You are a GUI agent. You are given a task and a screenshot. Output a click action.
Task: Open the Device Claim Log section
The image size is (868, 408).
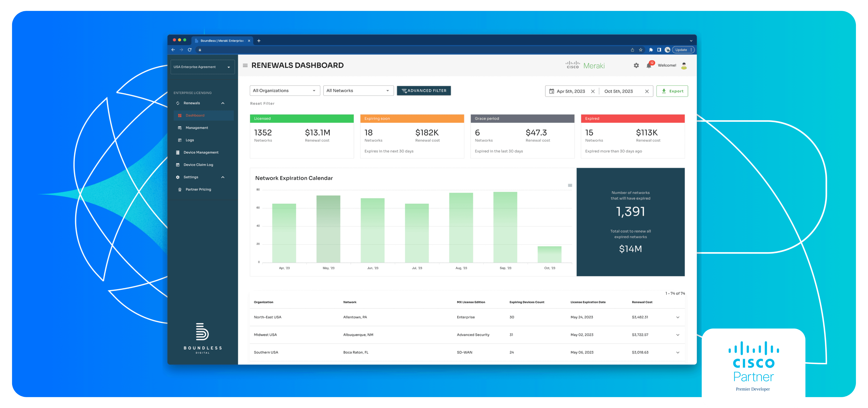tap(199, 165)
